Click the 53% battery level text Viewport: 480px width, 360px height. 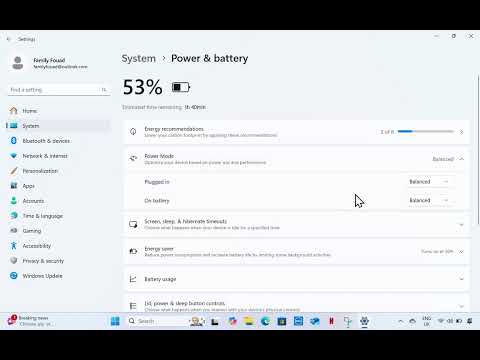(x=143, y=87)
